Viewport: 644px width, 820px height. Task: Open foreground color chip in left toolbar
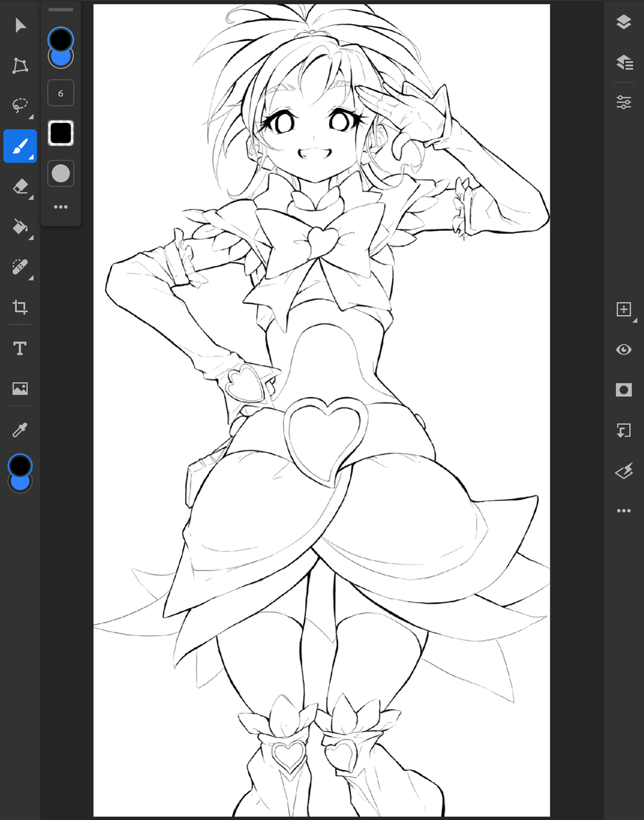[20, 465]
